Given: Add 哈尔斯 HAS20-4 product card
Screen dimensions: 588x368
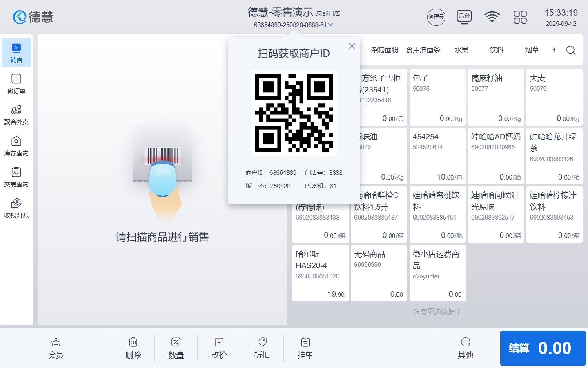Looking at the screenshot, I should (321, 273).
